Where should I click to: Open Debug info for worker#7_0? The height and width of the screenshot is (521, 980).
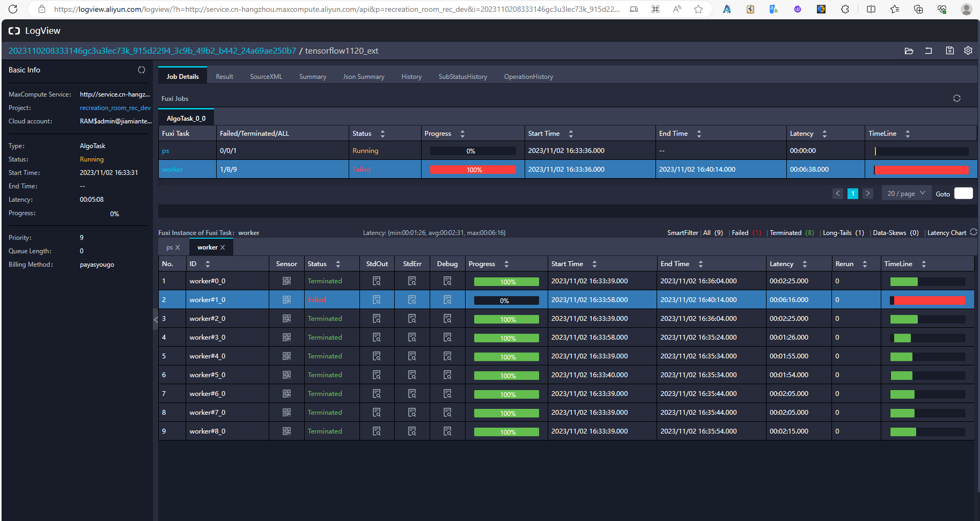(447, 413)
